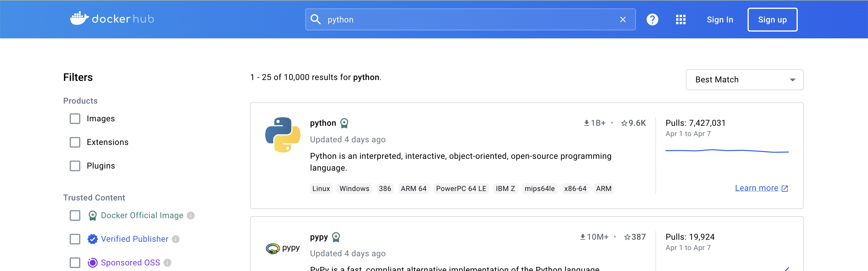Click the Sign In link

(720, 19)
